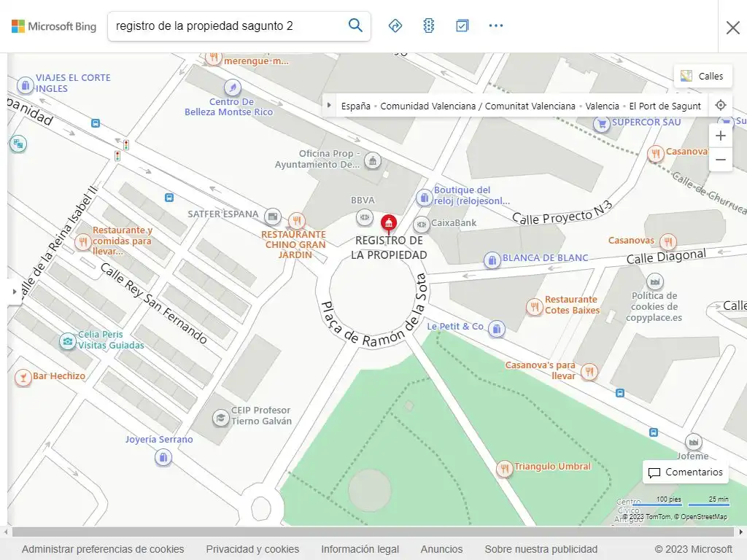Open the my places checklist icon
The image size is (747, 560).
(x=462, y=26)
